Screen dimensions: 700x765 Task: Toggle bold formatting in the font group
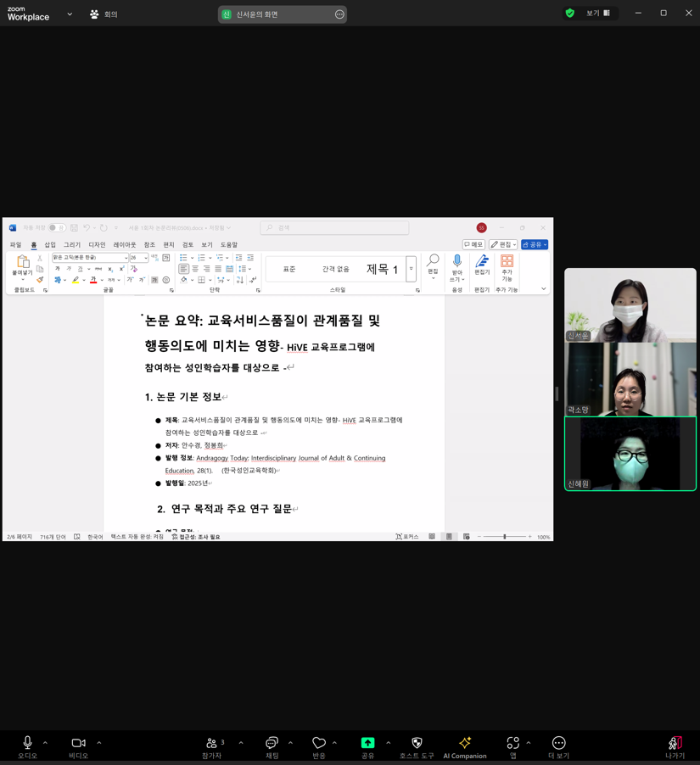pos(58,269)
